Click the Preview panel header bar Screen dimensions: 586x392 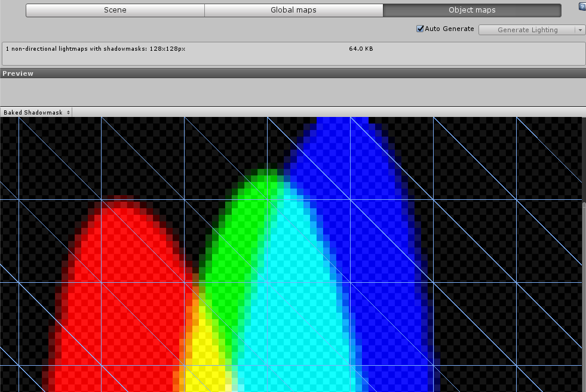click(x=293, y=73)
